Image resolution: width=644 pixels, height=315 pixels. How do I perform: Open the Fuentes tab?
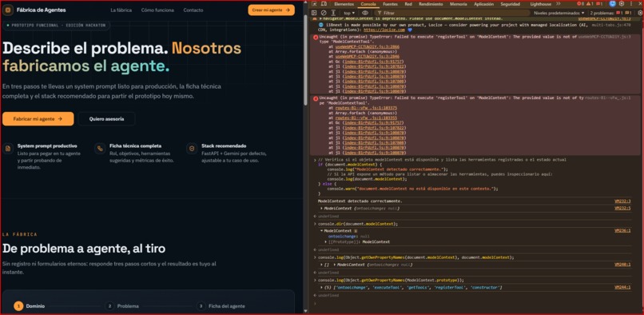click(x=390, y=4)
